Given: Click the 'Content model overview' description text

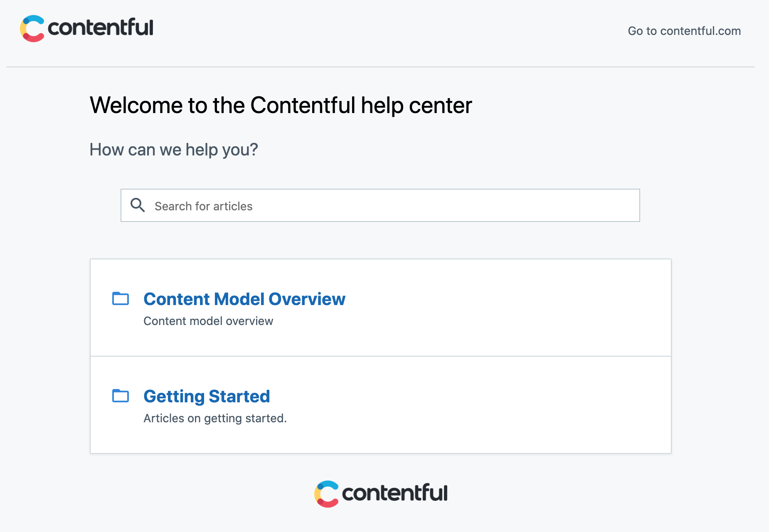Looking at the screenshot, I should pyautogui.click(x=208, y=321).
